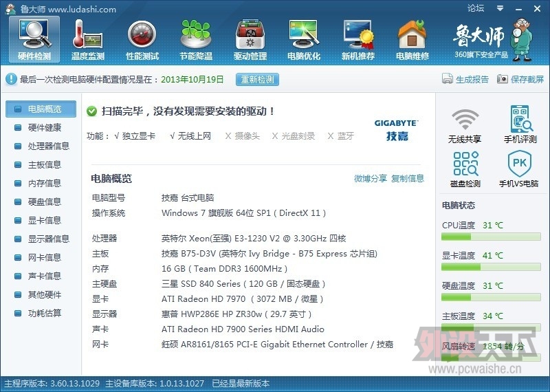550x392 pixels.
Task: Click the memory value 16 GB Team DDR3
Action: point(225,268)
